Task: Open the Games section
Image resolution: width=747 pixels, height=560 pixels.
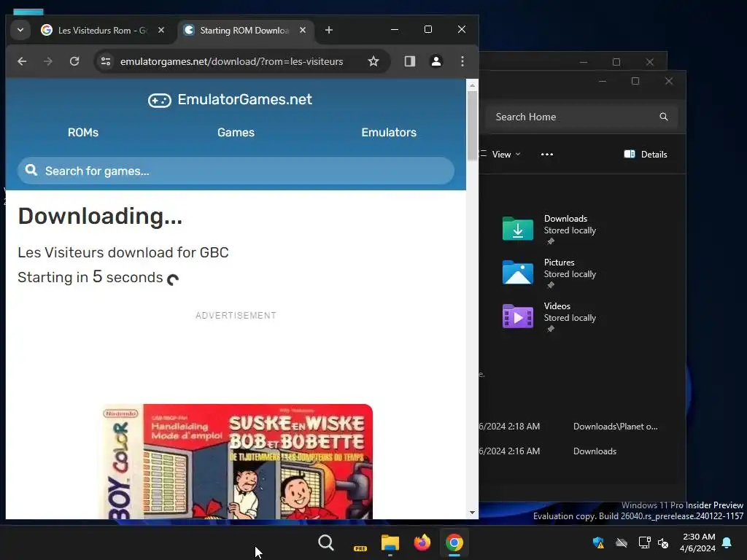Action: click(x=236, y=133)
